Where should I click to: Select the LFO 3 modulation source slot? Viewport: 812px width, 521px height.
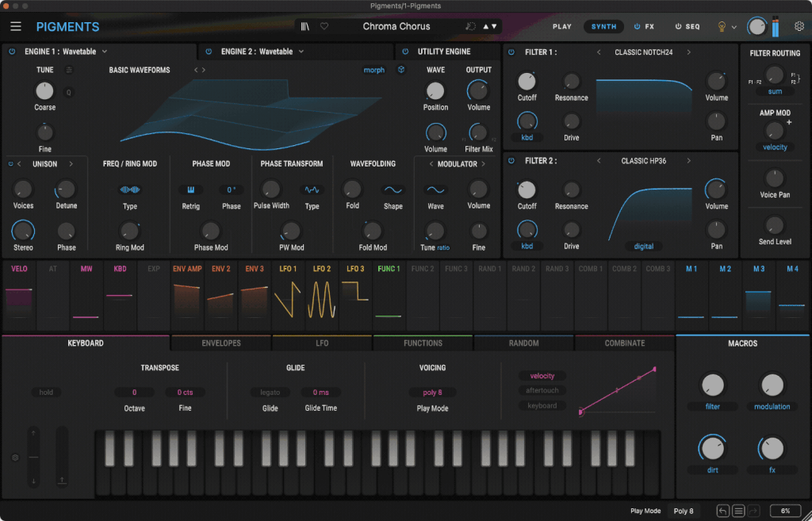pos(355,296)
